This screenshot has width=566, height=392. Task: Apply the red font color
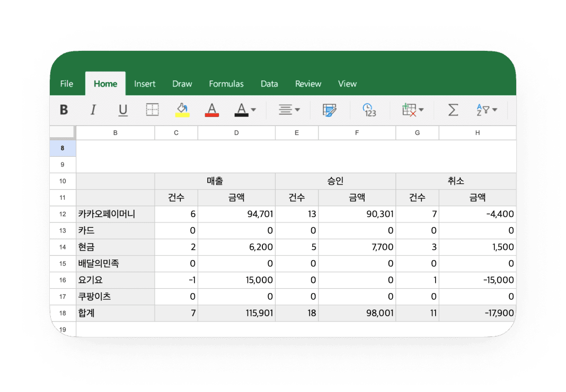pos(212,110)
